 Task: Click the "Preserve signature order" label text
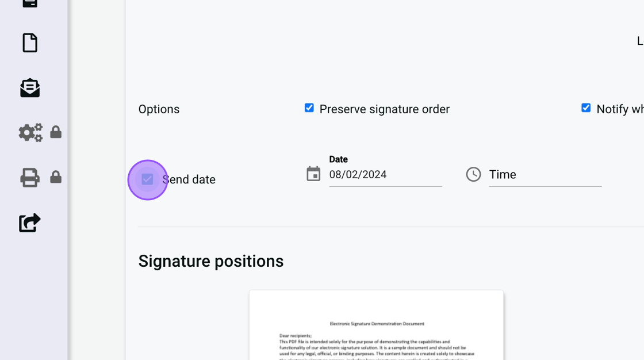[384, 109]
